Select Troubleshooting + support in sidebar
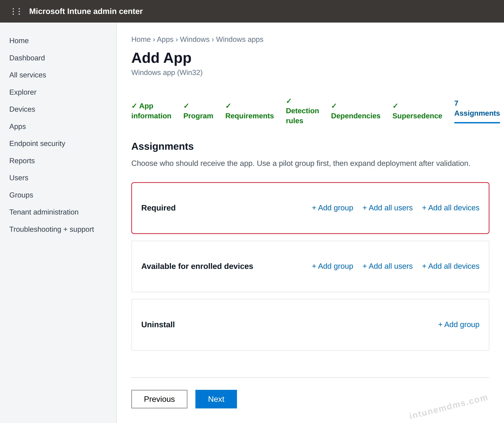The image size is (504, 423). (x=52, y=229)
